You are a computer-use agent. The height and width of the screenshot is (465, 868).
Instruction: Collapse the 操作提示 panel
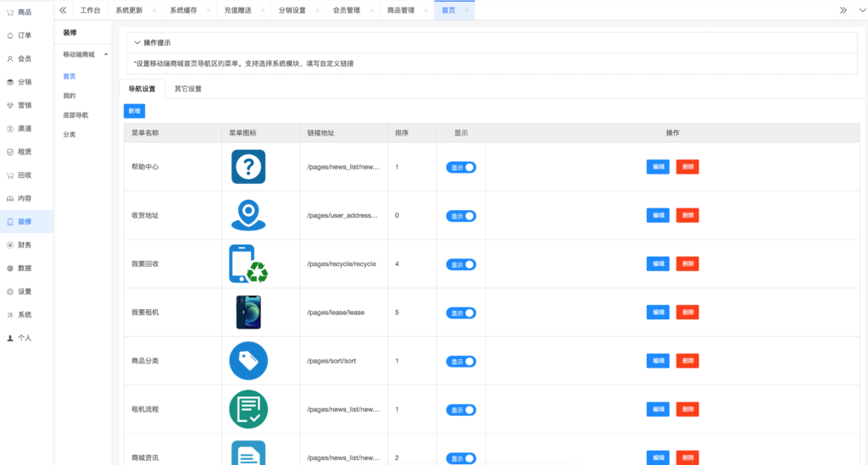pos(137,42)
